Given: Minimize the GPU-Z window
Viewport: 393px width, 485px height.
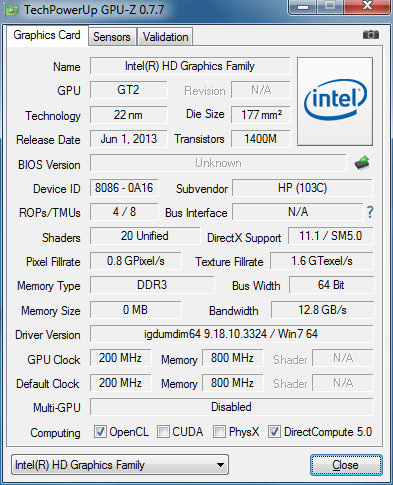Looking at the screenshot, I should (302, 6).
